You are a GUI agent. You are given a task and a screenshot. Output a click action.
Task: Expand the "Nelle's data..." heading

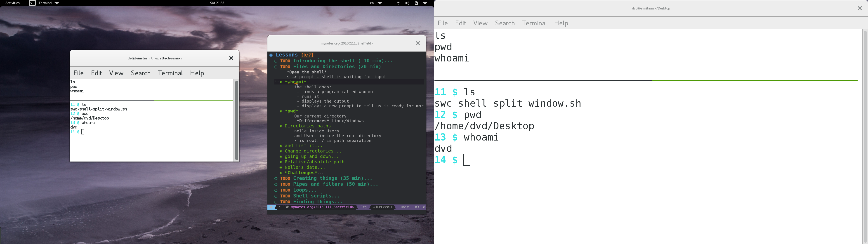click(x=305, y=167)
